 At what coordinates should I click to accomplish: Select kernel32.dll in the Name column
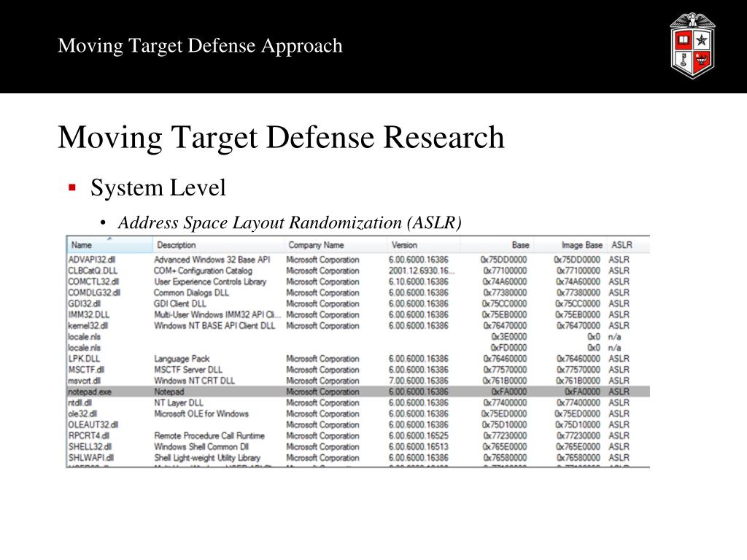coord(88,325)
